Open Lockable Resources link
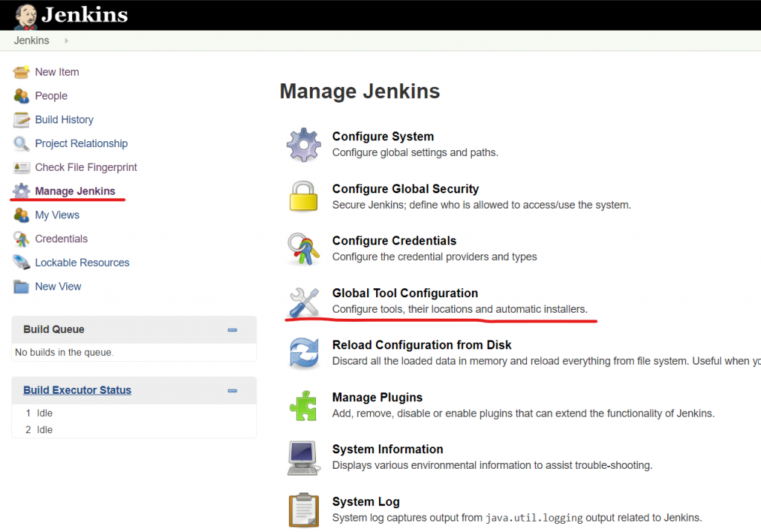This screenshot has width=761, height=532. tap(82, 262)
